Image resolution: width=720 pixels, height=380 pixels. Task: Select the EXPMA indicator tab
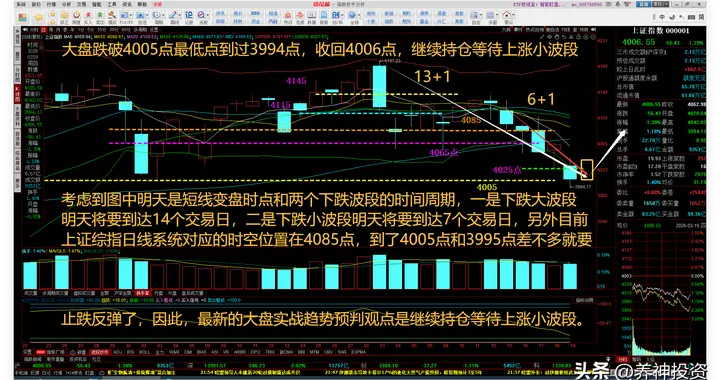click(x=359, y=352)
